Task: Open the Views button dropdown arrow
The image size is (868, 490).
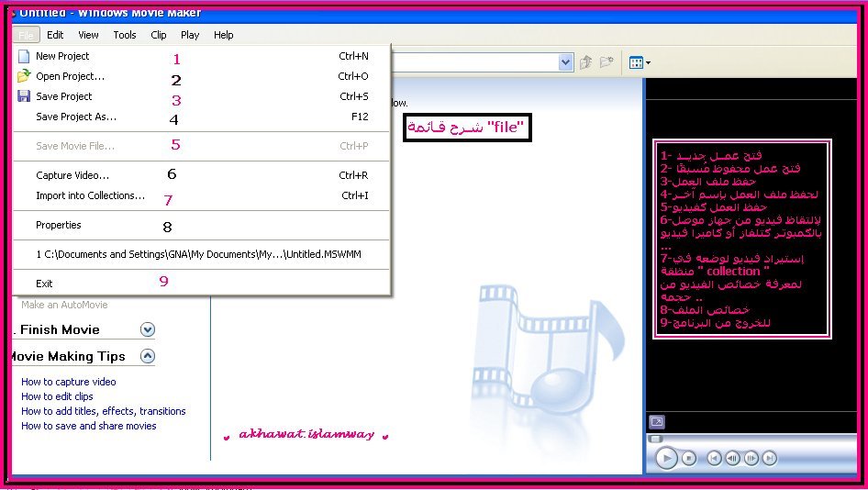Action: [648, 63]
